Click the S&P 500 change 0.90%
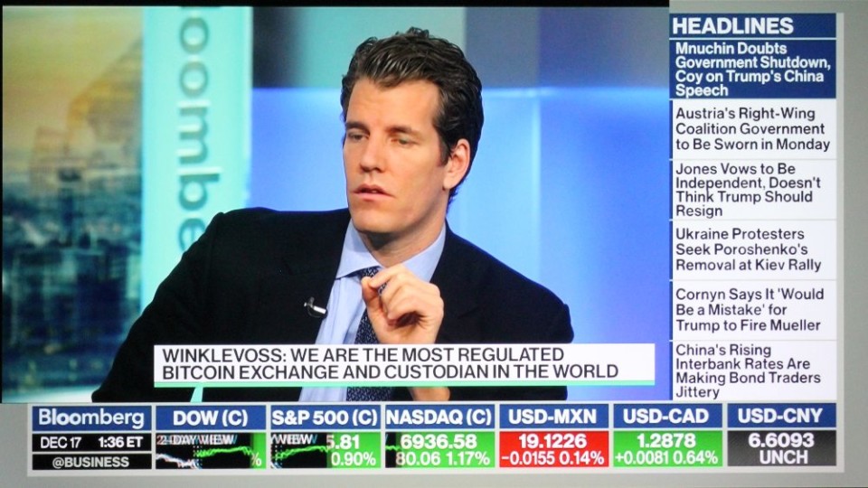Screen dimensions: 868x488 354,459
